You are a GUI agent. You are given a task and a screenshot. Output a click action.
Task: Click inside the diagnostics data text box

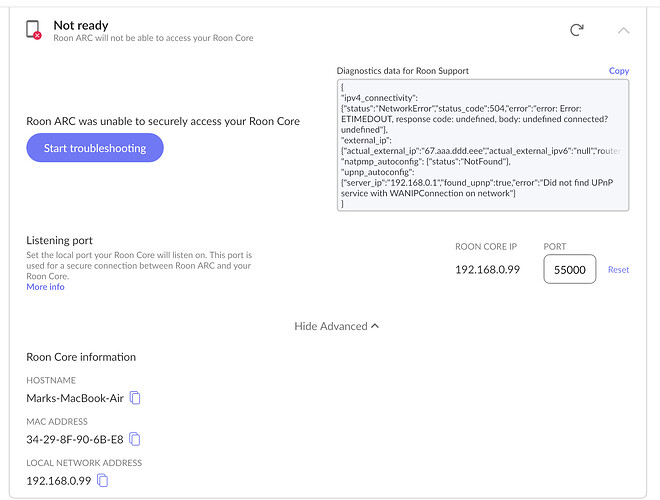pyautogui.click(x=483, y=145)
